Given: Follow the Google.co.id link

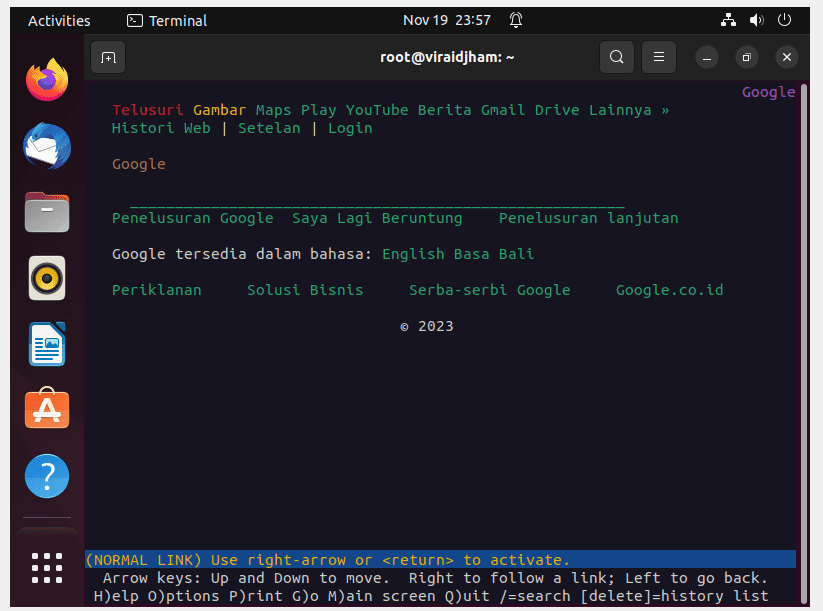Looking at the screenshot, I should pyautogui.click(x=669, y=290).
